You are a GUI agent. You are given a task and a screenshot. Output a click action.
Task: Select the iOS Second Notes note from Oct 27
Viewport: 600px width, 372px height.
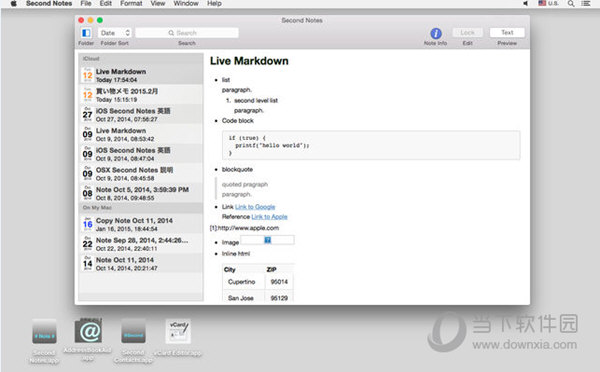[141, 114]
